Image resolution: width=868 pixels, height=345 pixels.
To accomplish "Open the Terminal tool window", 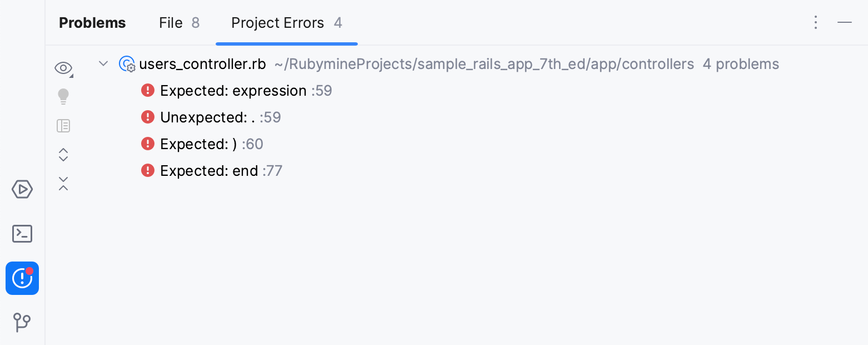I will [22, 234].
